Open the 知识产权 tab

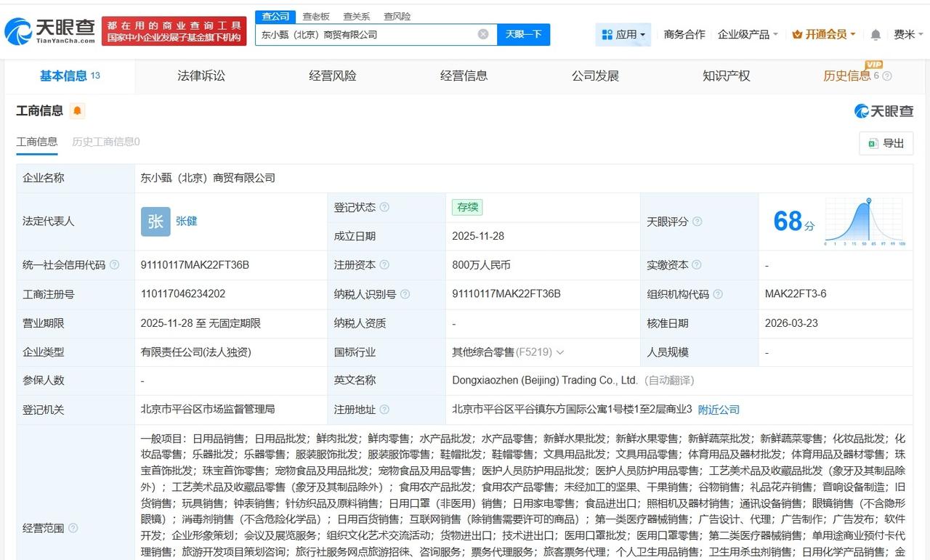(x=727, y=76)
